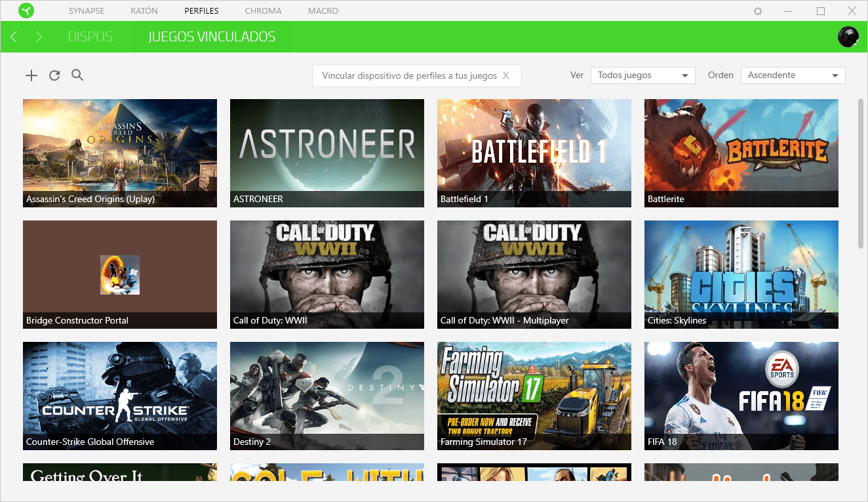868x502 pixels.
Task: Choose the Battlerite game tile
Action: [741, 153]
